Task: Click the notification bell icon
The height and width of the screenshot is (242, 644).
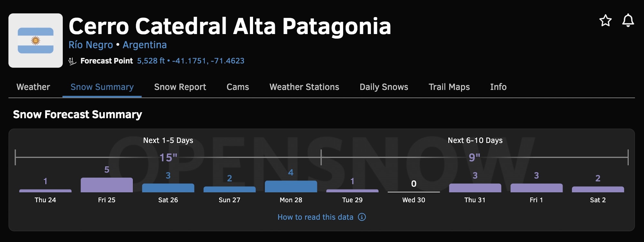Action: click(628, 21)
